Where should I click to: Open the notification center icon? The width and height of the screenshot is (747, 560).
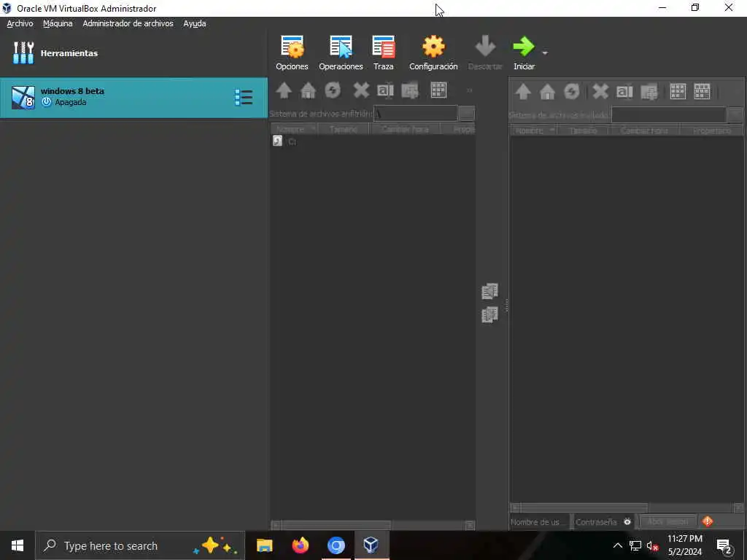(x=724, y=545)
